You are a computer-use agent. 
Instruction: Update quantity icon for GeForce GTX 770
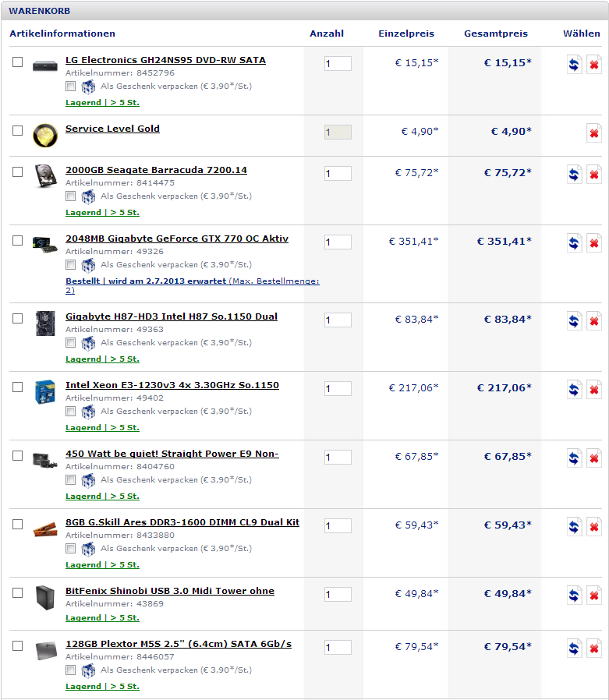(574, 243)
